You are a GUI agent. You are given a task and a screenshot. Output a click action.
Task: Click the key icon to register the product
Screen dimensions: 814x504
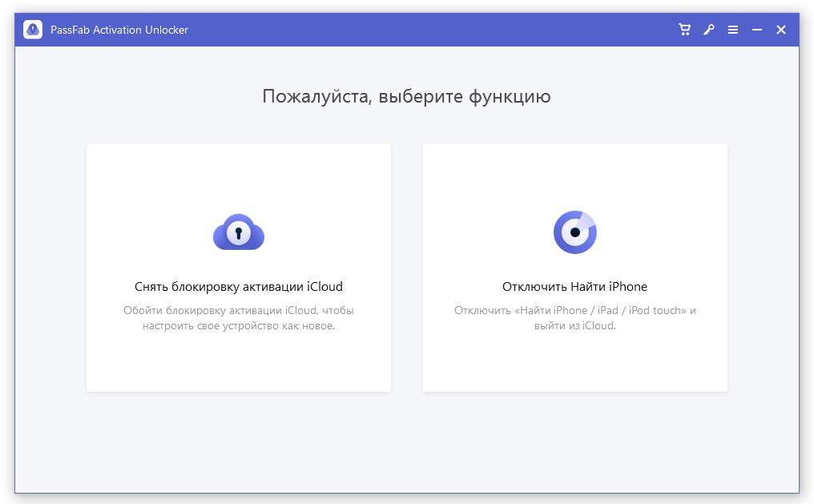(707, 29)
